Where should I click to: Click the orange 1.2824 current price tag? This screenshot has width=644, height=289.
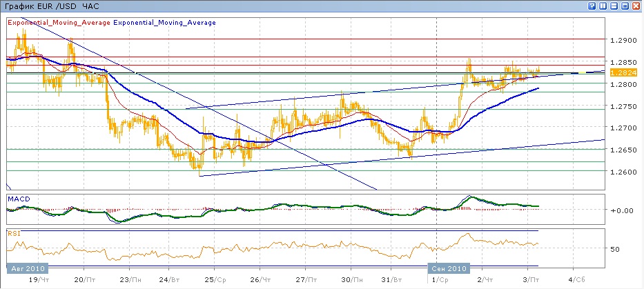click(619, 72)
